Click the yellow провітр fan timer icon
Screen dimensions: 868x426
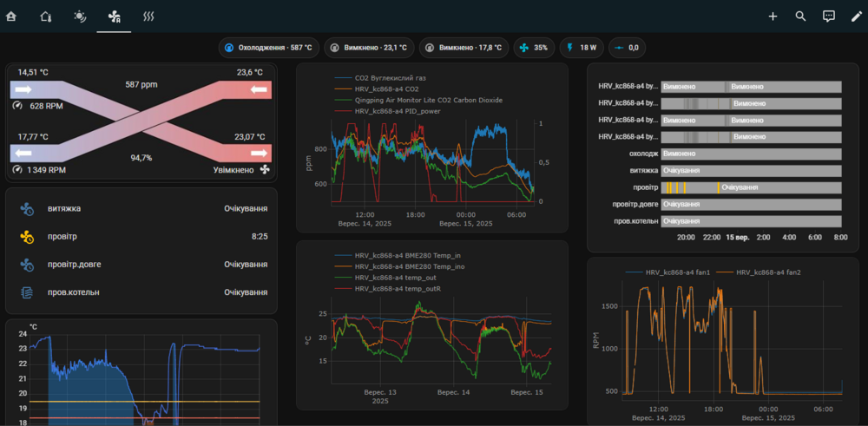[x=27, y=236]
